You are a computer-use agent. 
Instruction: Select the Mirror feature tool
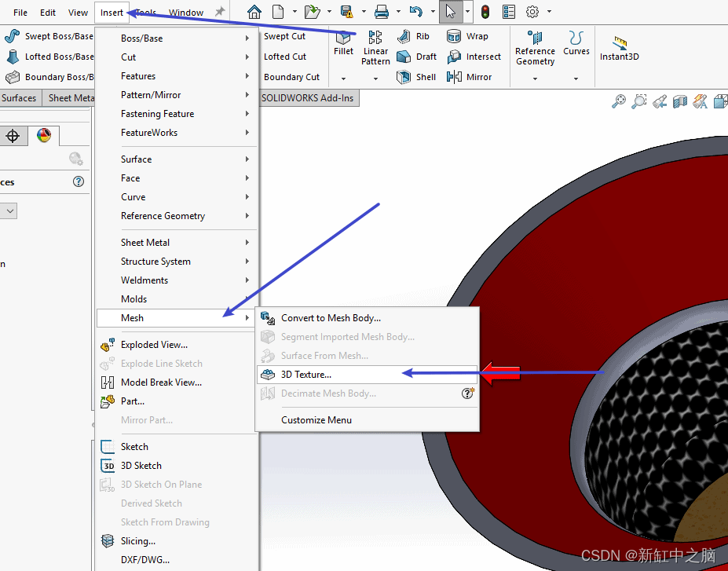click(470, 77)
